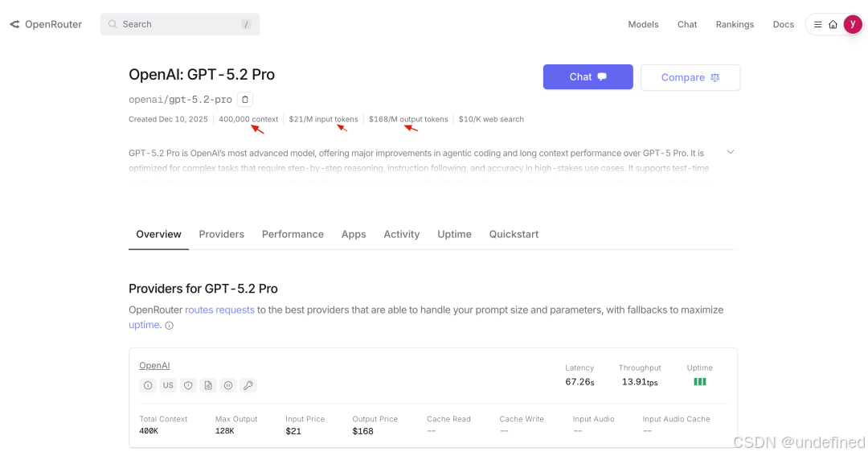This screenshot has width=868, height=456.
Task: Click the OpenAI provider info icon
Action: [x=148, y=386]
